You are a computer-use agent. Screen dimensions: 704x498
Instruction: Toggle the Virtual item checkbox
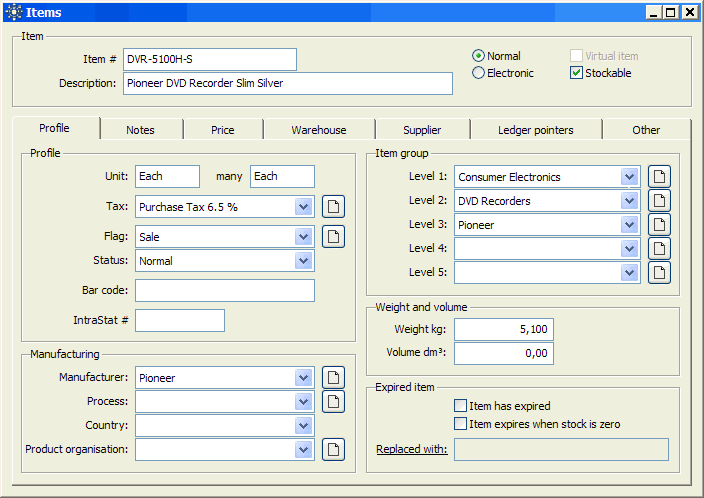576,56
